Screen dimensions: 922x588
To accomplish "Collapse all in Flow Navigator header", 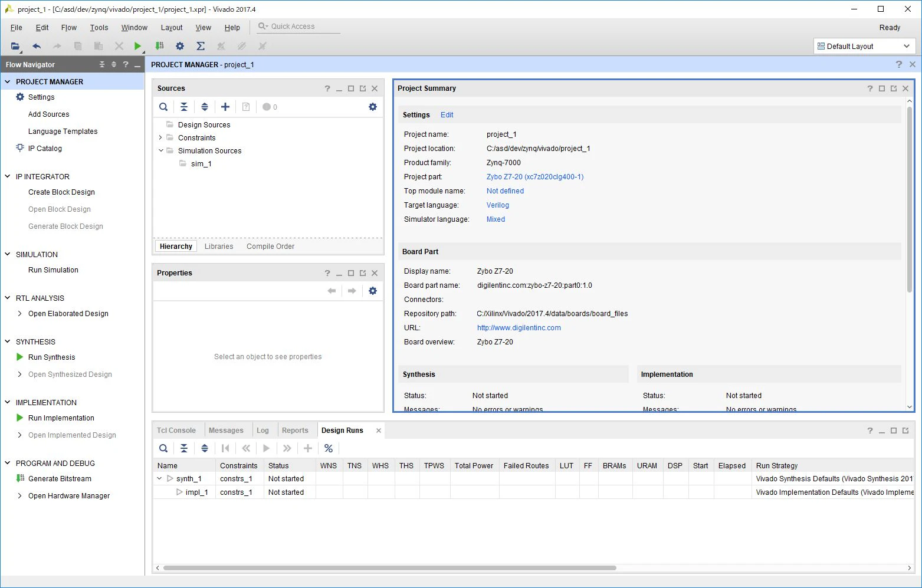I will (x=102, y=64).
